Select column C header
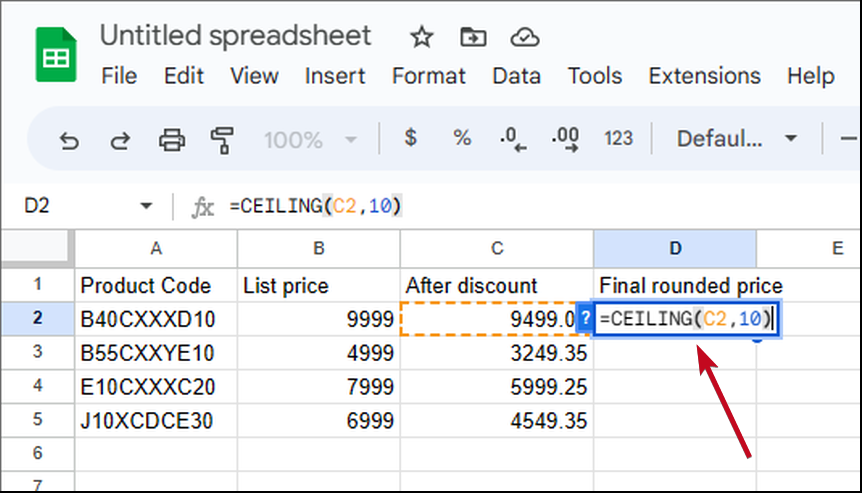 pos(496,248)
